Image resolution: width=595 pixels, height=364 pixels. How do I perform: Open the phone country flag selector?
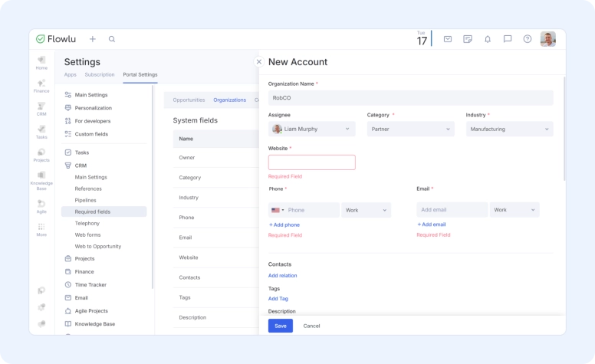coord(278,210)
